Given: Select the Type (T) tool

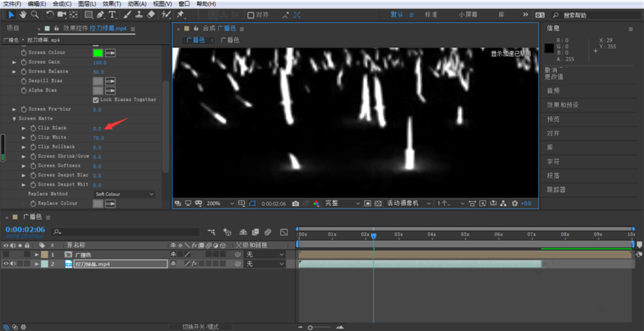Looking at the screenshot, I should click(x=113, y=14).
